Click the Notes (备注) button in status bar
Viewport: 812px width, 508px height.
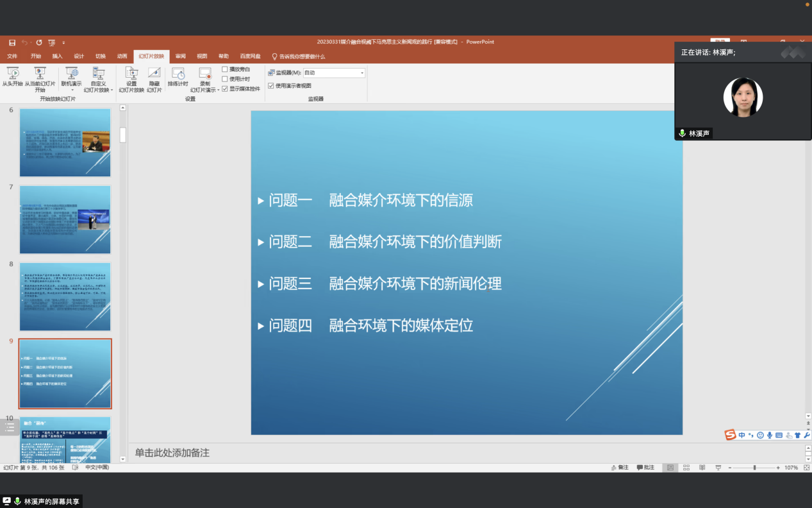(x=619, y=468)
